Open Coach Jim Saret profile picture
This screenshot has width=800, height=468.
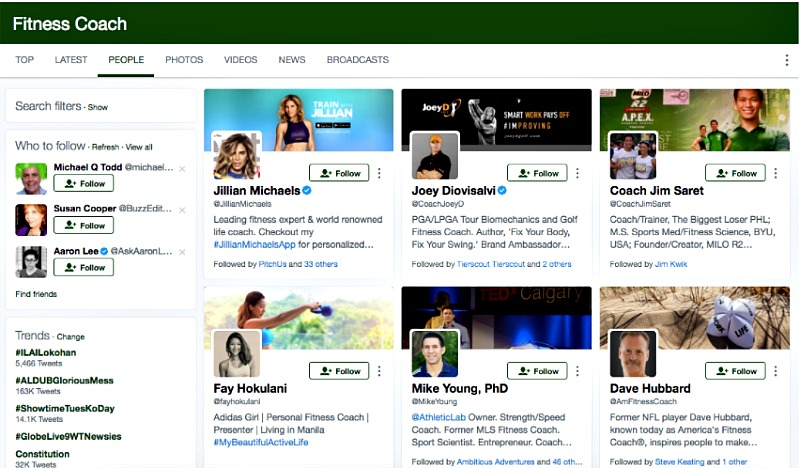click(633, 156)
